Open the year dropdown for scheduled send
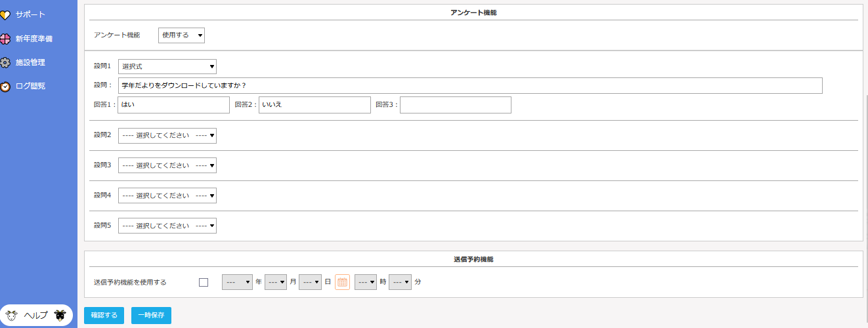Viewport: 868px width, 328px height. point(237,282)
